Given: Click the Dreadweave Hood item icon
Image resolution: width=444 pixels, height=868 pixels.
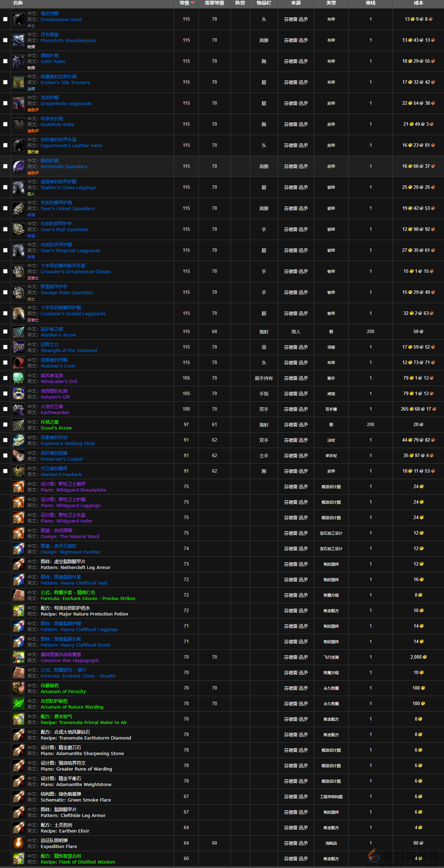Looking at the screenshot, I should click(19, 19).
